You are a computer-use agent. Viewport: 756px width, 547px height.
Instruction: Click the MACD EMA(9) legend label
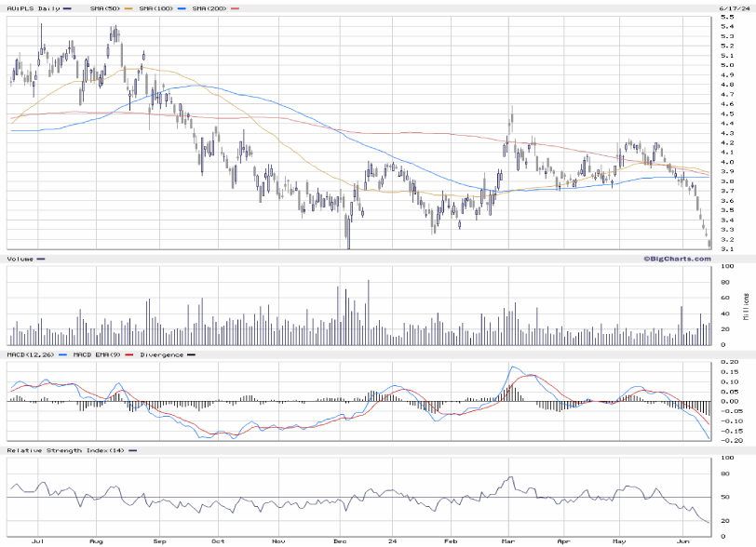coord(97,354)
